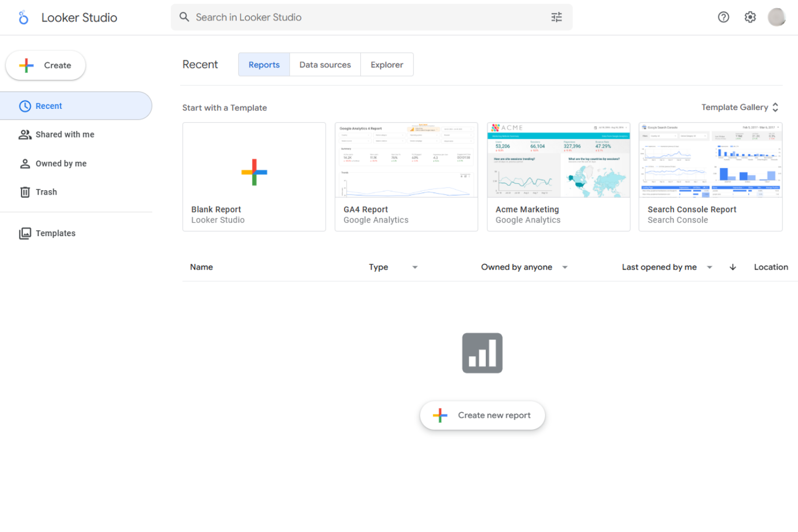Screen dimensions: 798x532
Task: Open the Type filter dropdown
Action: pos(415,267)
